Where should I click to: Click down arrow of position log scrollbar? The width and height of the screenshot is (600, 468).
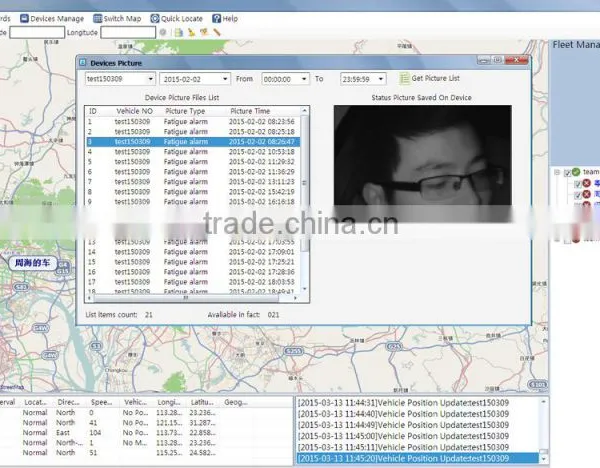coord(543,458)
